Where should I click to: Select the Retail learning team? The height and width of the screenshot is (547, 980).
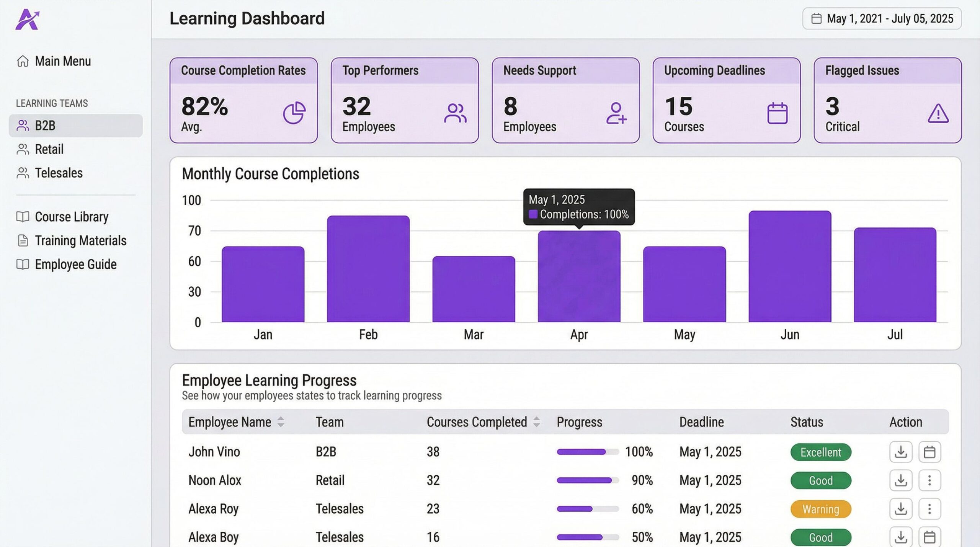49,149
